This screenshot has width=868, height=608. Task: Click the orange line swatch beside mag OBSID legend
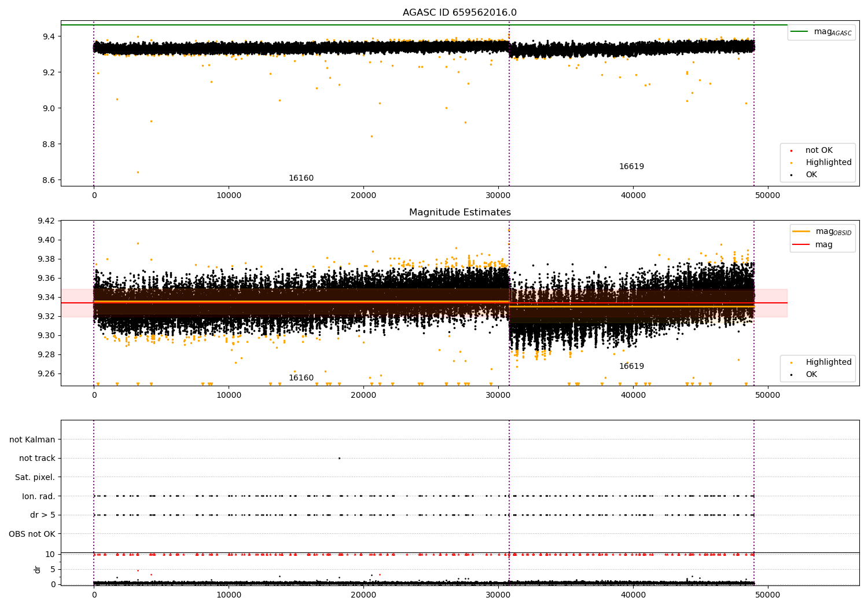801,231
